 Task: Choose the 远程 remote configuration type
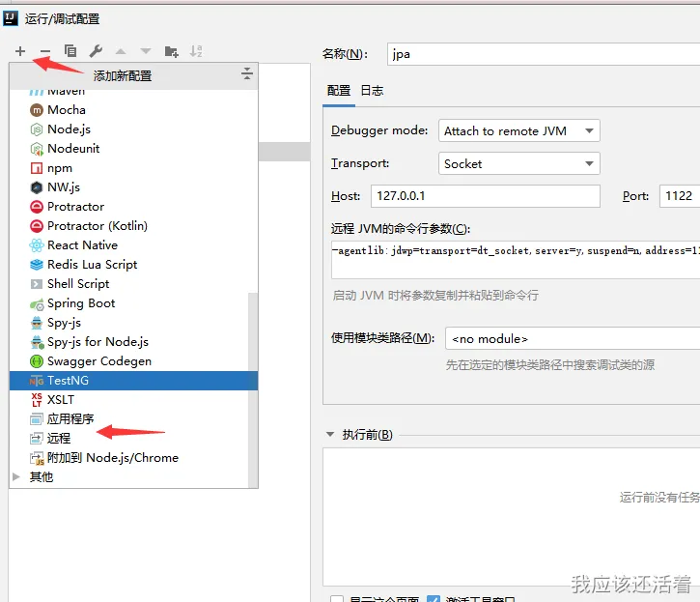(129, 439)
